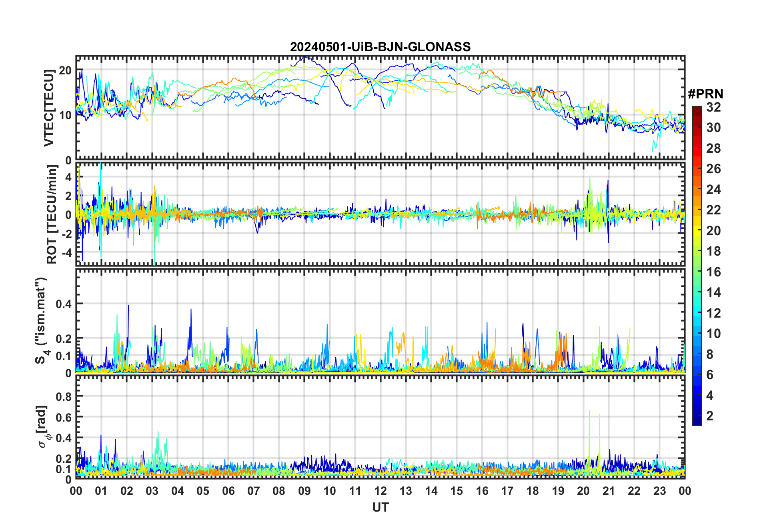Select the VTEC[TECU] y-axis label

tap(49, 108)
